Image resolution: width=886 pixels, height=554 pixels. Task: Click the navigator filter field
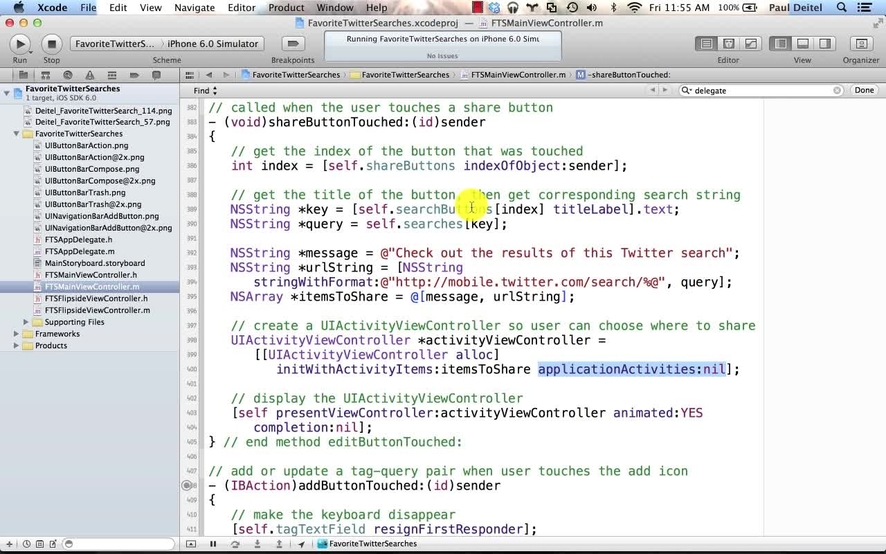(118, 544)
